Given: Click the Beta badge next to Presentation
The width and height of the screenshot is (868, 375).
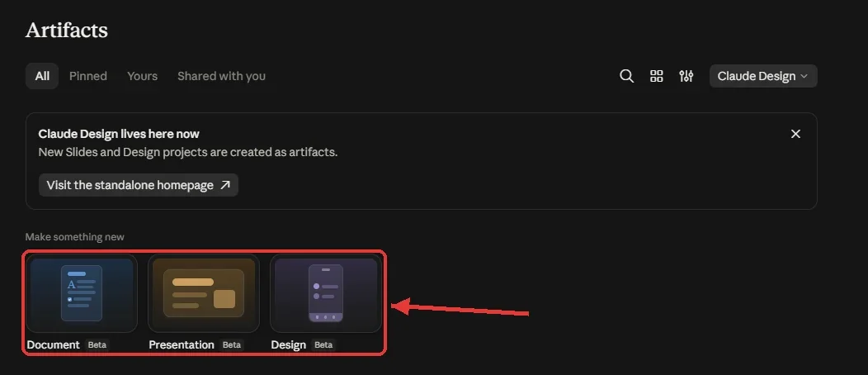Looking at the screenshot, I should [x=231, y=344].
